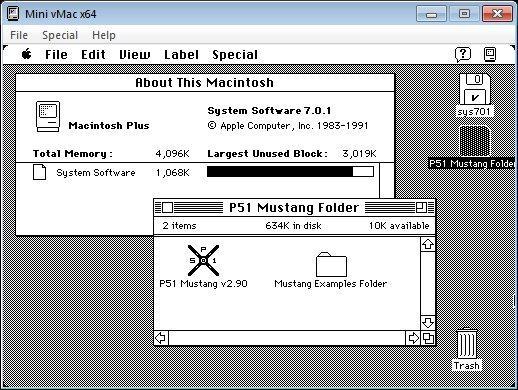Viewport: 518px width, 390px height.
Task: Click the About This Macintosh title
Action: pyautogui.click(x=204, y=82)
